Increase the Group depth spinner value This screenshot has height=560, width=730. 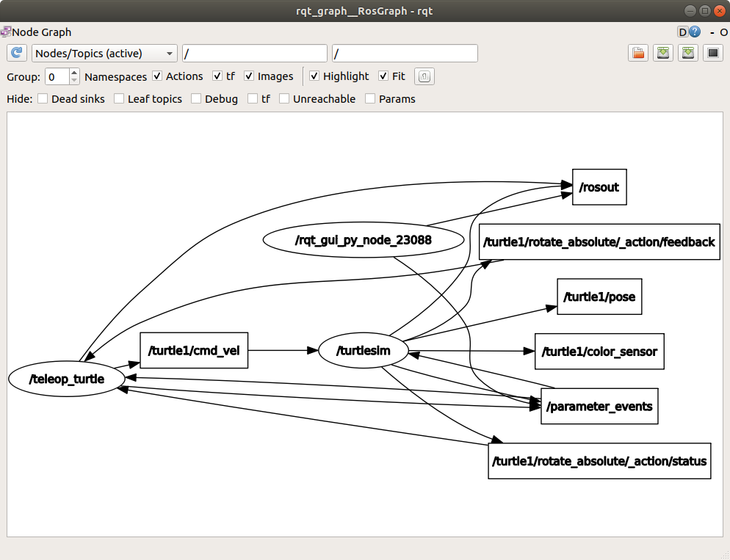coord(74,73)
